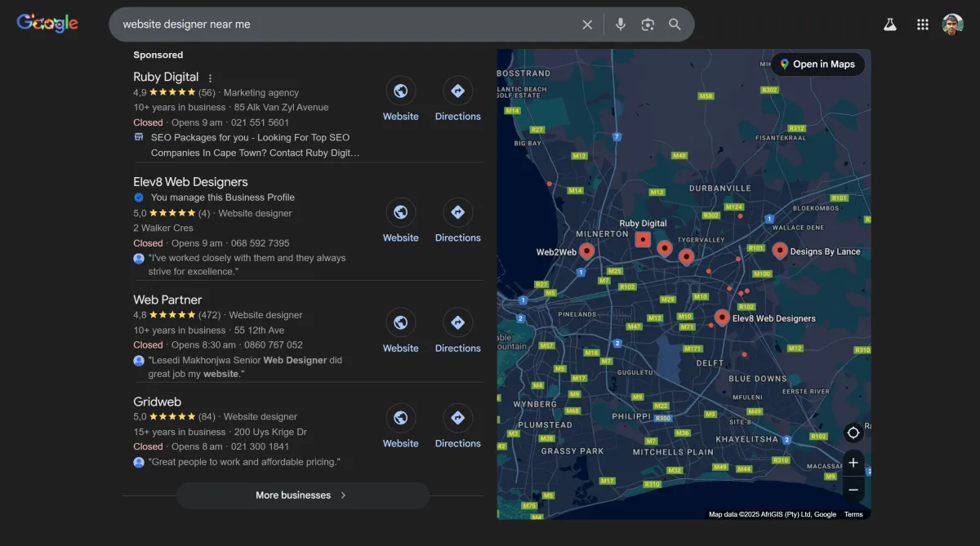Click the Designs By Lance map pin
This screenshot has width=980, height=546.
(780, 251)
